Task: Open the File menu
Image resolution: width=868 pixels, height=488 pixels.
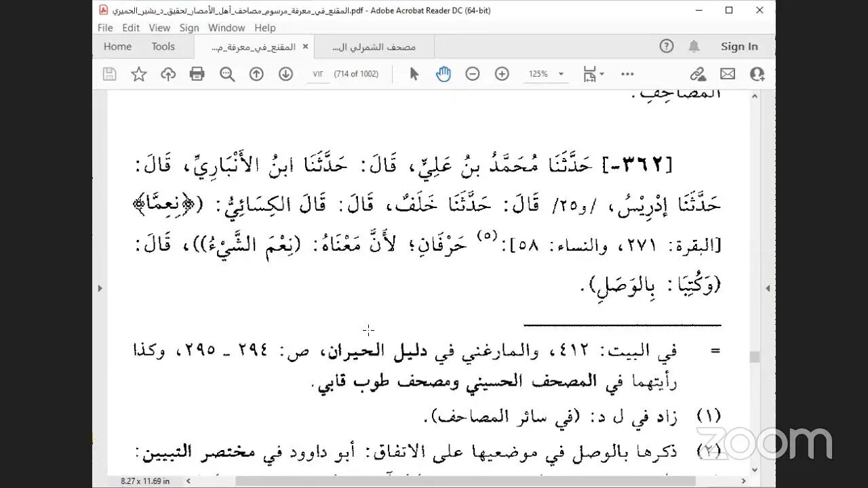Action: (x=105, y=28)
